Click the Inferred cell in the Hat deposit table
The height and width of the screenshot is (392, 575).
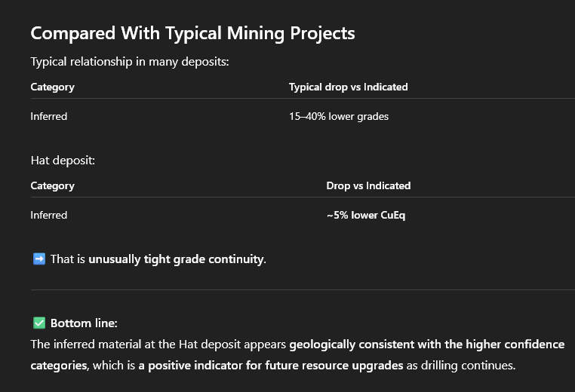click(x=49, y=215)
